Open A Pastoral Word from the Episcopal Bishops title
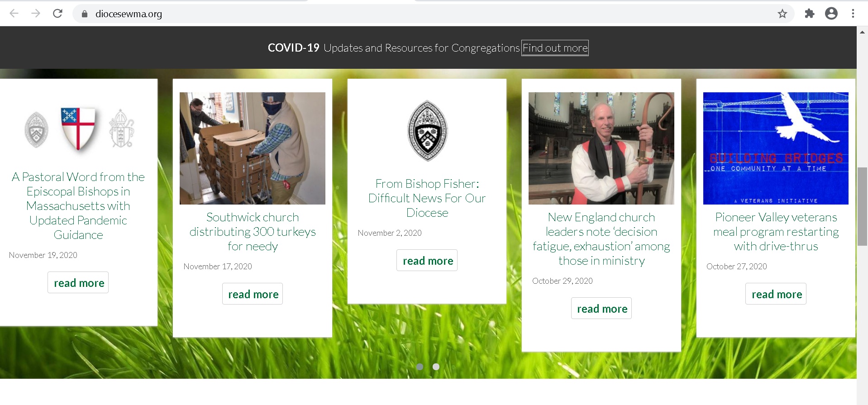 [78, 206]
